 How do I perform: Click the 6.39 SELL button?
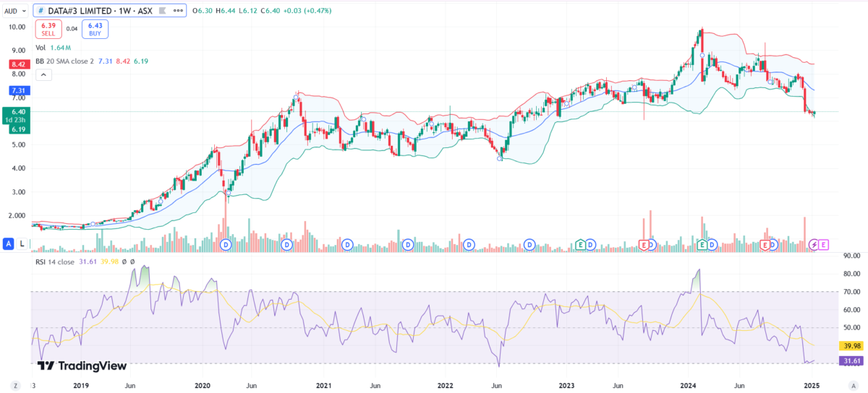pos(48,28)
